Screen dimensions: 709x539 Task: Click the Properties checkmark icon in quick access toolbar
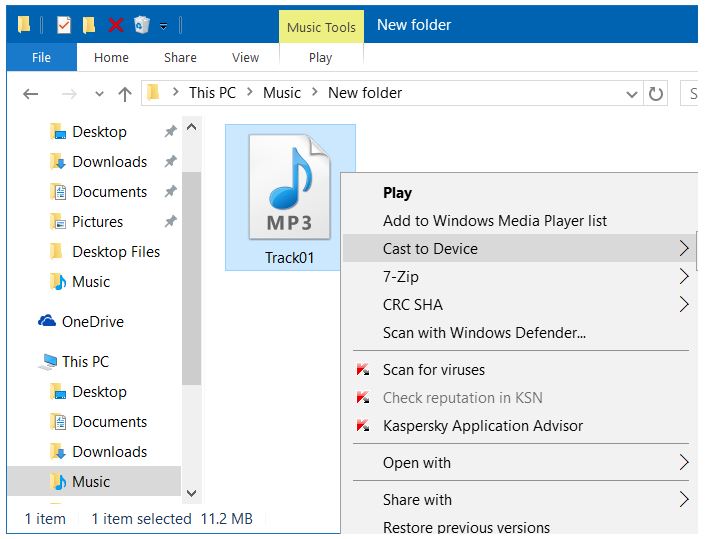click(x=64, y=25)
